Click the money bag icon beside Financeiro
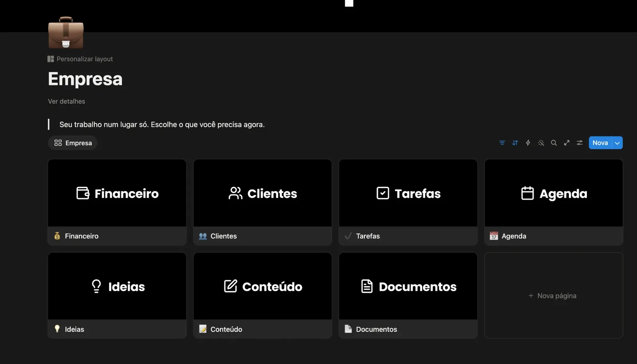This screenshot has height=364, width=637. coord(57,236)
